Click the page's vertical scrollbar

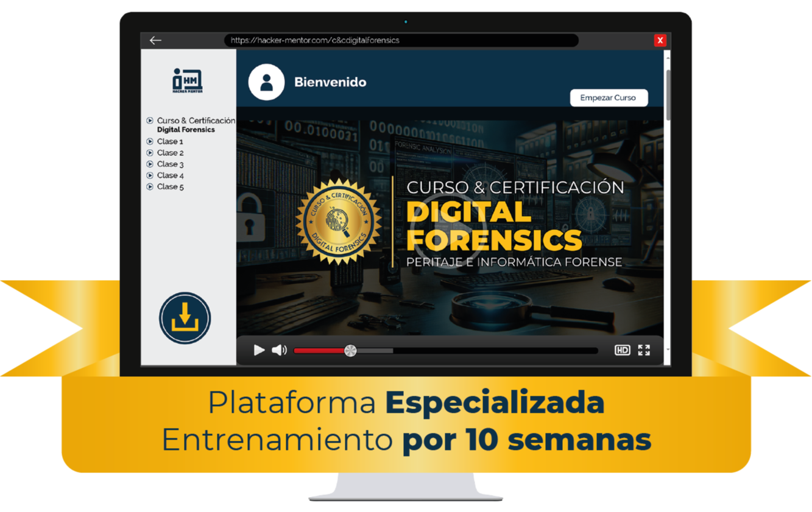(x=668, y=94)
